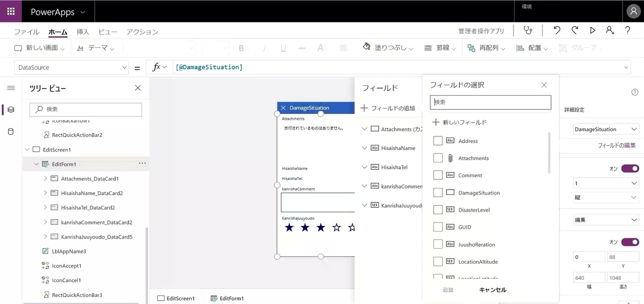Preview the app with play icon
The width and height of the screenshot is (644, 304).
[592, 31]
